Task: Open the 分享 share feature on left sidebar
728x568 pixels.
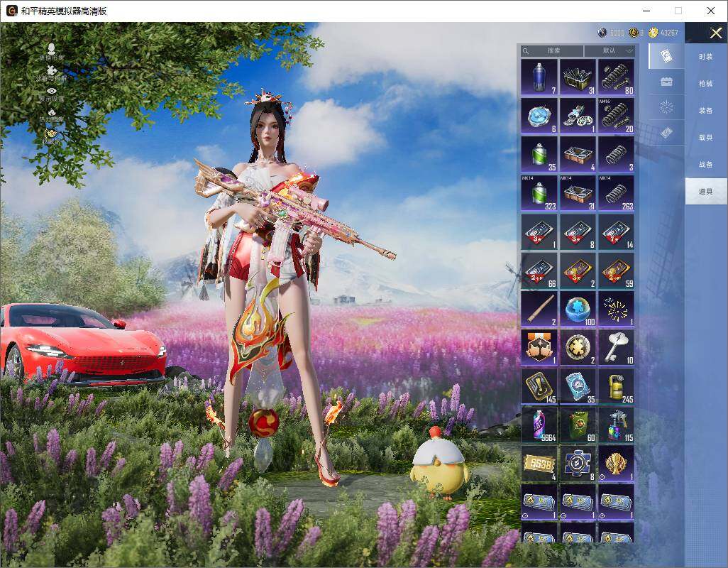Action: [51, 70]
